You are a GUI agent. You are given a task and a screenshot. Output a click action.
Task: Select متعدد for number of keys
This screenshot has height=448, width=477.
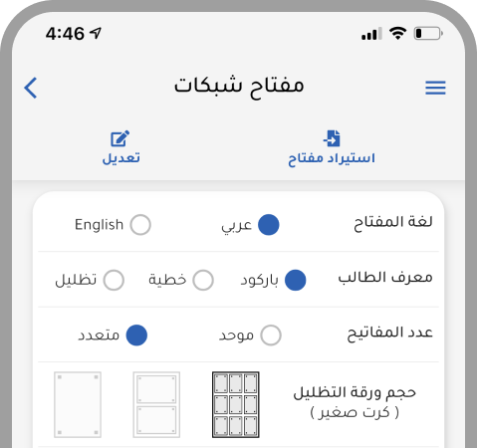[x=136, y=336]
